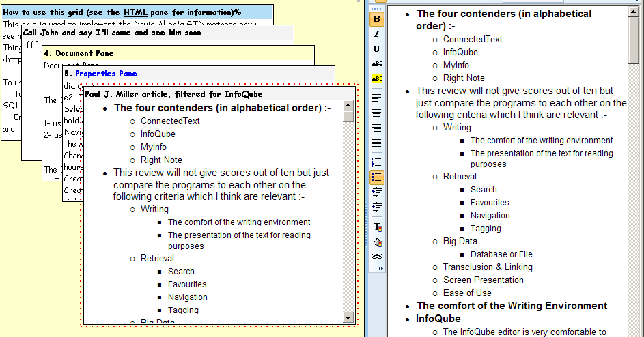Choose the paint bucket background color tool

377,242
